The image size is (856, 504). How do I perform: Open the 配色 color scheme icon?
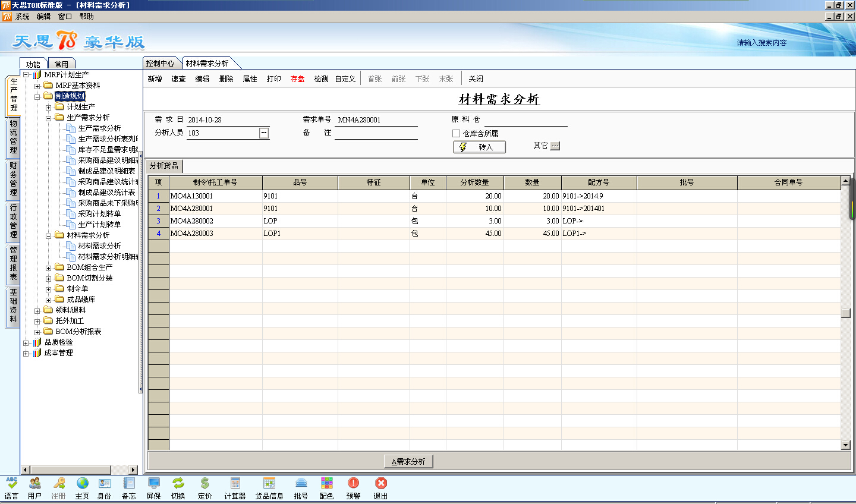[x=326, y=484]
